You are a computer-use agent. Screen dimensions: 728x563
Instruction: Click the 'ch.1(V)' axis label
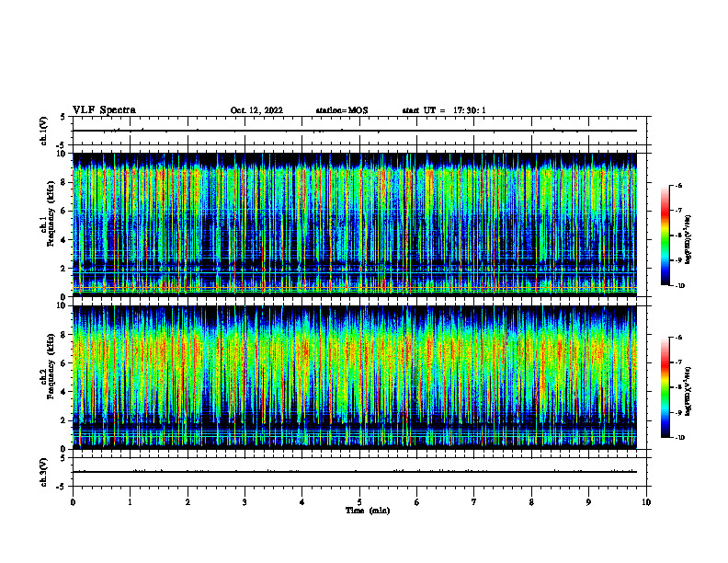pyautogui.click(x=44, y=131)
